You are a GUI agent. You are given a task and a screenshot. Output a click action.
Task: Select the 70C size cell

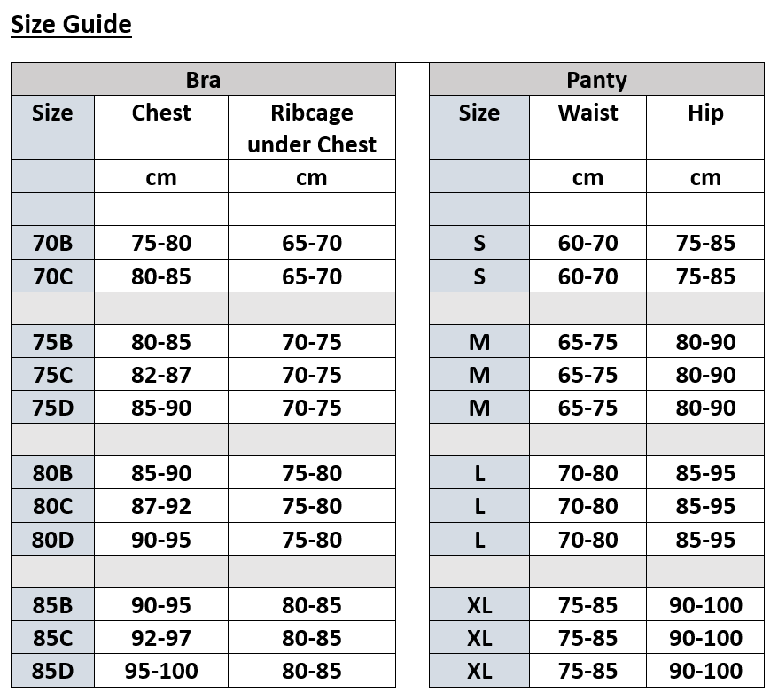52,276
